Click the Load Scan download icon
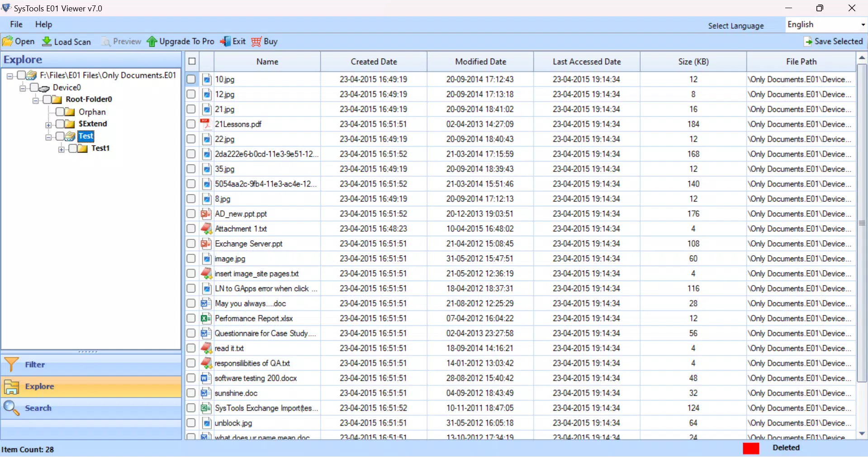The width and height of the screenshot is (868, 457). [47, 42]
